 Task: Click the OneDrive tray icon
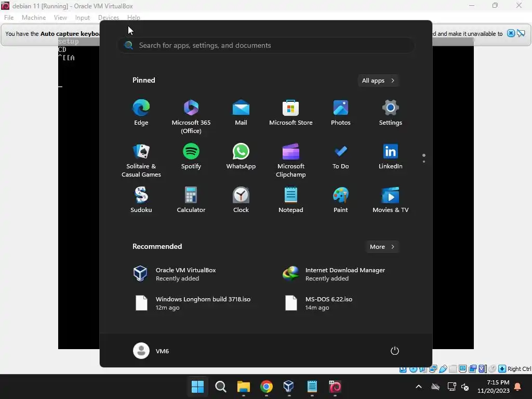pos(435,387)
